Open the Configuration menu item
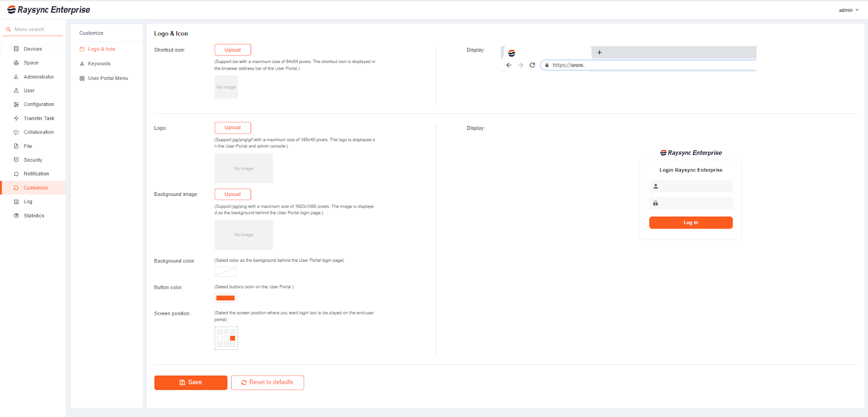 click(x=39, y=104)
